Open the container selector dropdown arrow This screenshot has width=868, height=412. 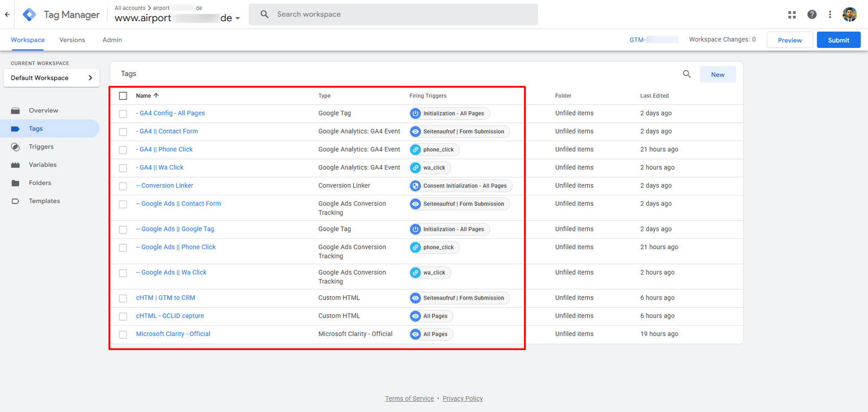point(238,18)
